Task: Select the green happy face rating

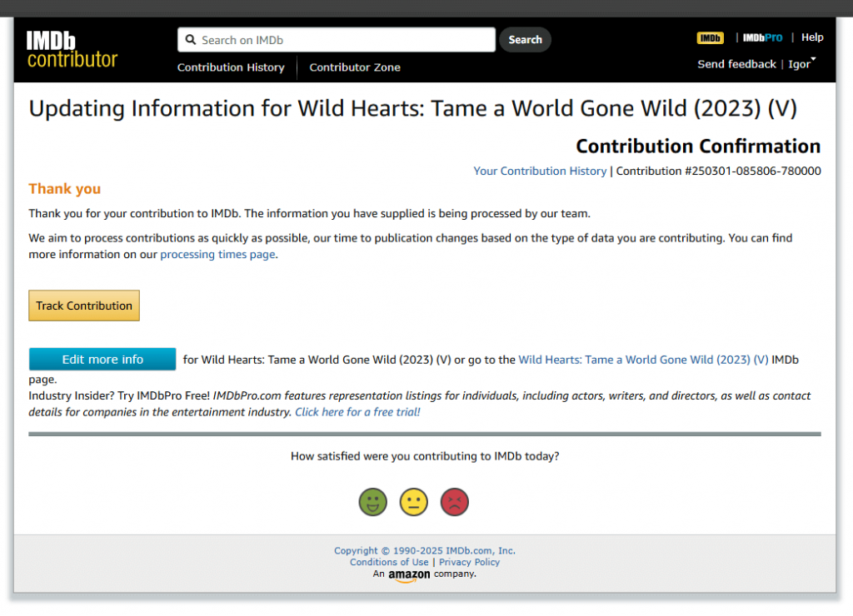Action: [x=372, y=502]
